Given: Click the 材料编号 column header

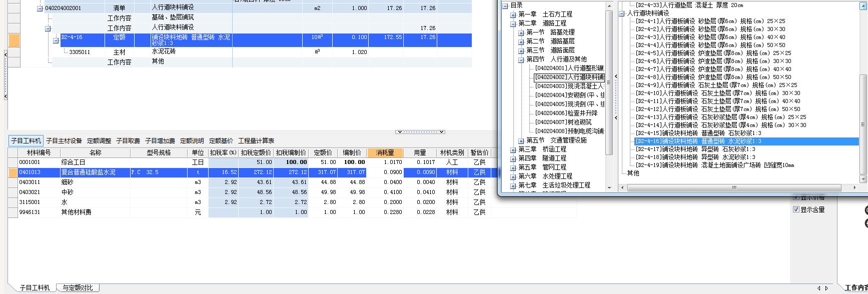Looking at the screenshot, I should [x=39, y=153].
